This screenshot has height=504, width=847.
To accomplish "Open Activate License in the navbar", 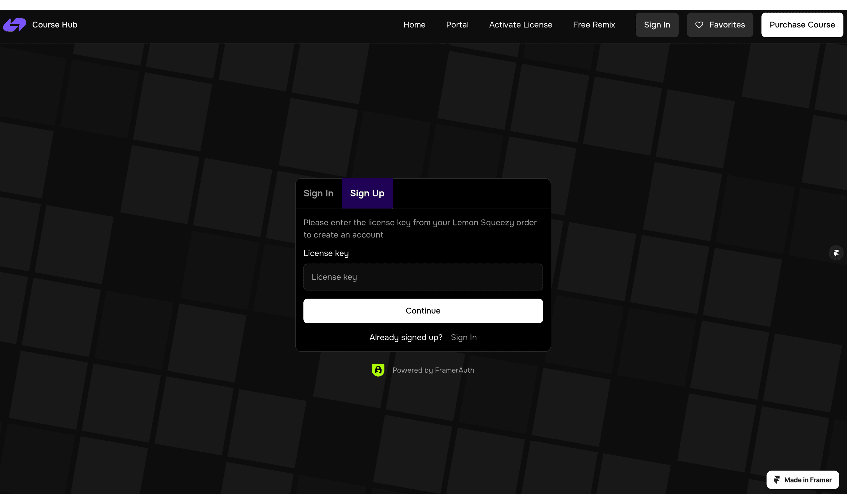I will pos(521,25).
